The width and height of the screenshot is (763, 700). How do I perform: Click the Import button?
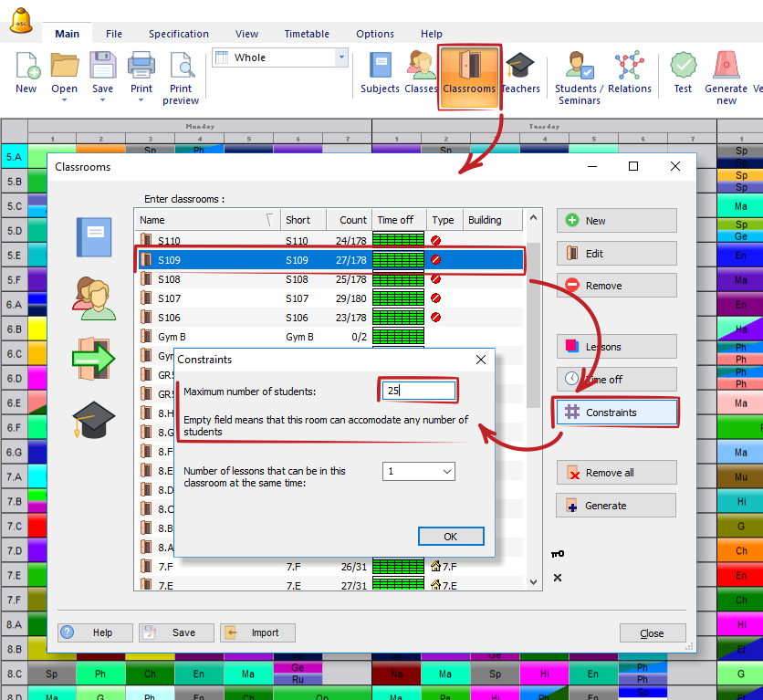(256, 632)
